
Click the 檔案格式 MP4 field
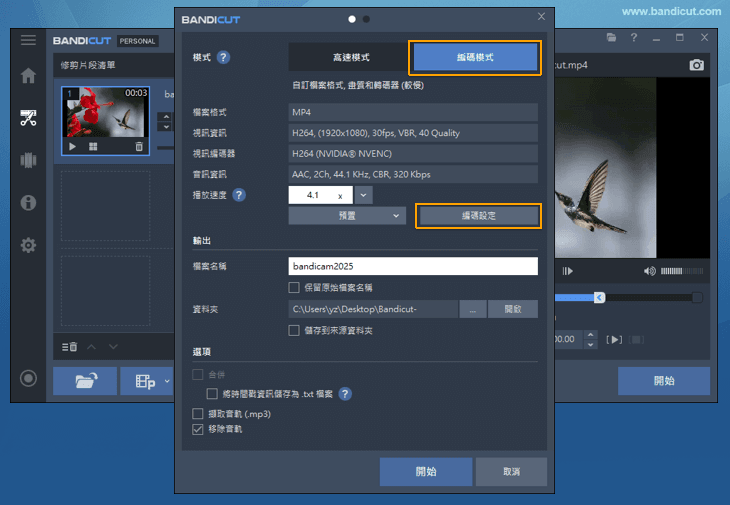(413, 112)
